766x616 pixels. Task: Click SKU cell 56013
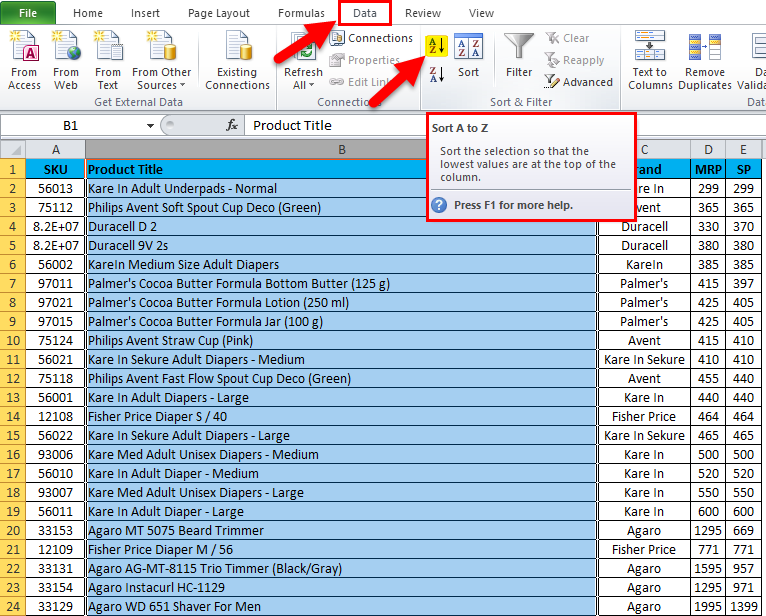click(x=56, y=189)
